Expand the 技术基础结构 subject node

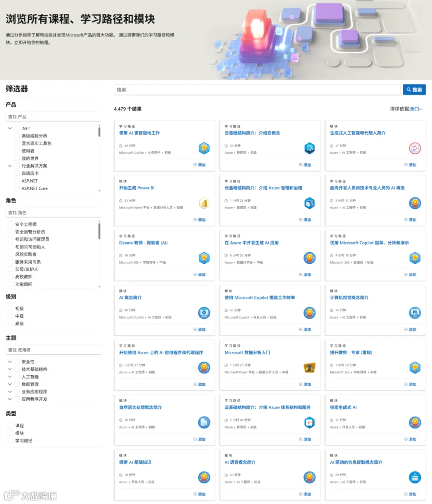tap(10, 369)
